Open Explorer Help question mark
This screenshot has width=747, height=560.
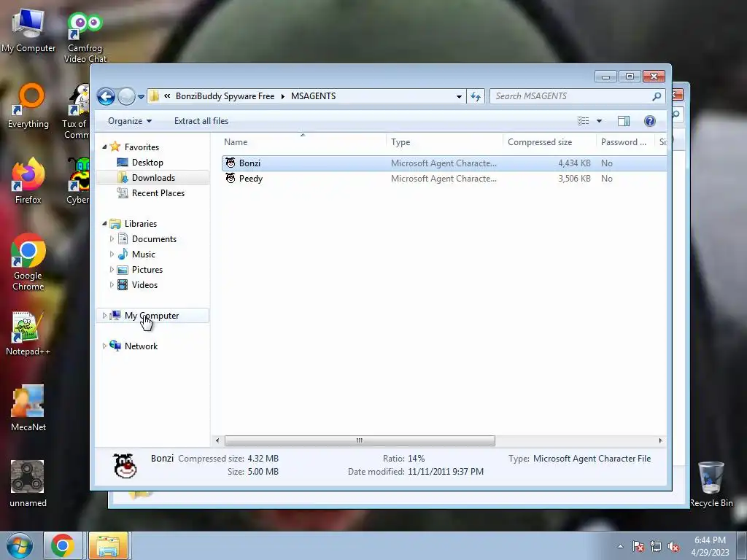pyautogui.click(x=650, y=121)
